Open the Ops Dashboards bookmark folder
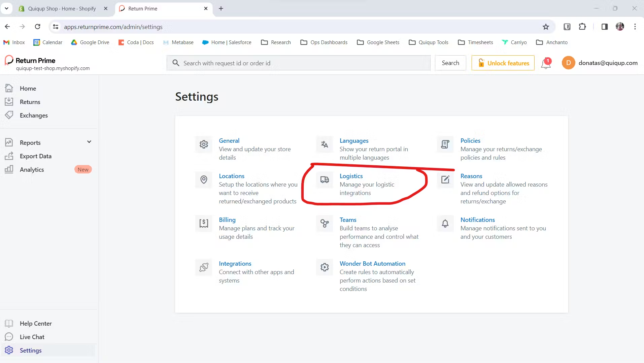Screen dimensions: 644x363 tap(324, 42)
